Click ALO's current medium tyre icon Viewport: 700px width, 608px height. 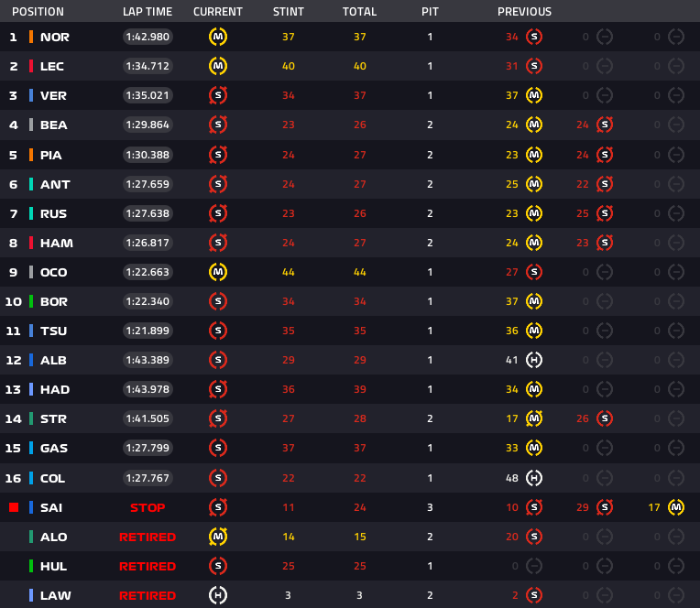point(218,537)
